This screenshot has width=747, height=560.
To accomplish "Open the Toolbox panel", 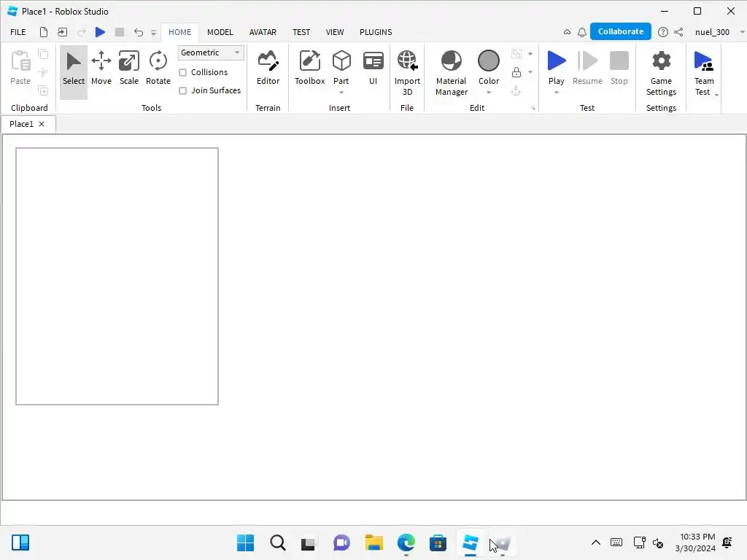I will (309, 69).
